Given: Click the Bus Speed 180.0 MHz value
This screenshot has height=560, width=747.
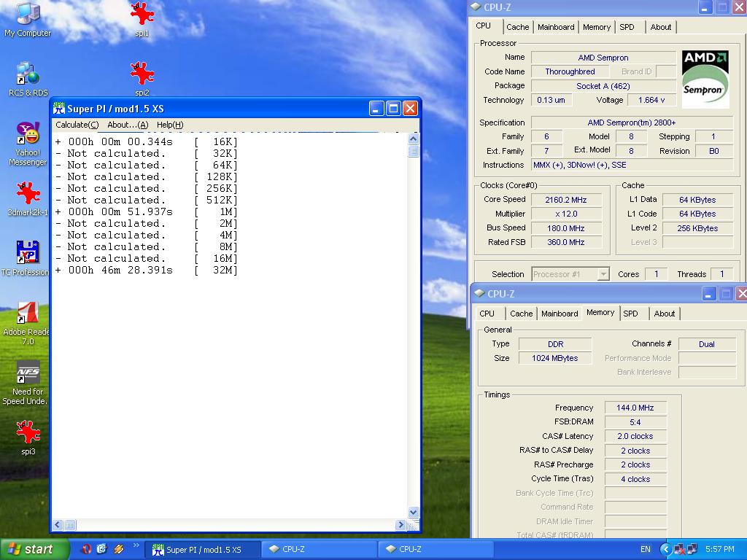Looking at the screenshot, I should click(566, 228).
